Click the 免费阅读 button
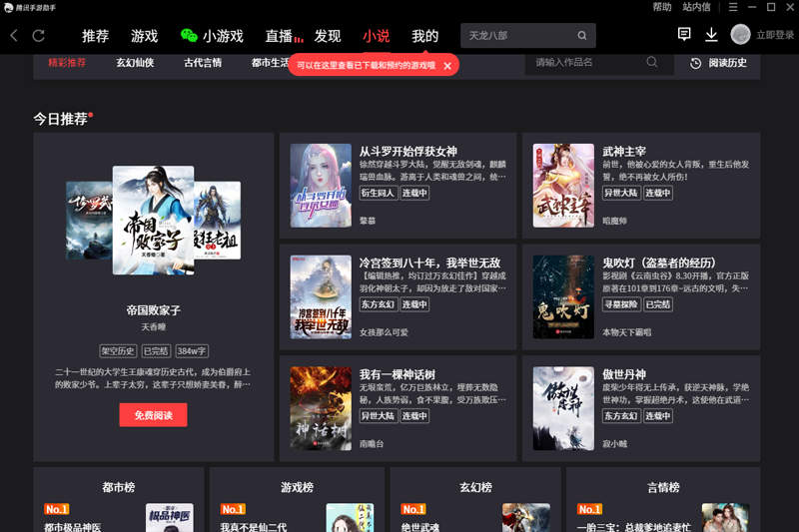The height and width of the screenshot is (532, 799). pos(153,415)
